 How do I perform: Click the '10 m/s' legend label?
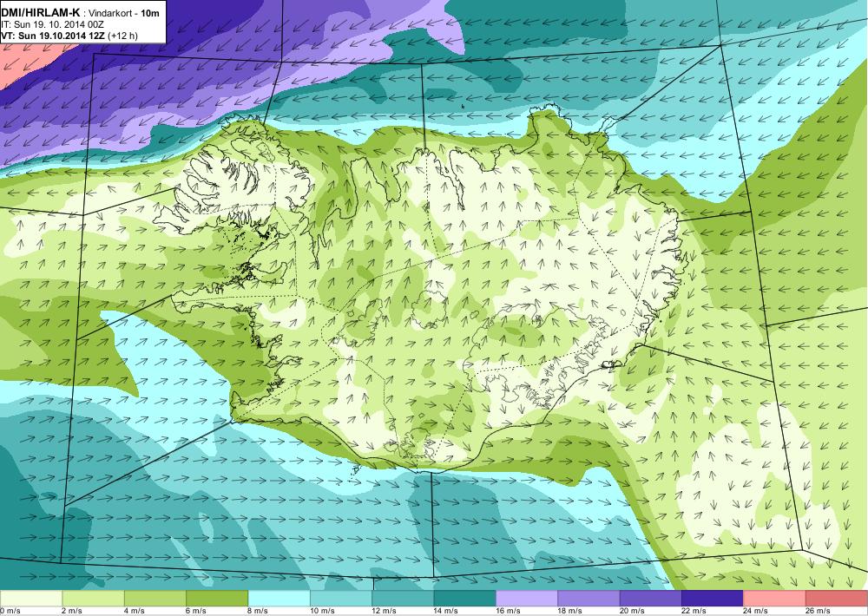322,611
